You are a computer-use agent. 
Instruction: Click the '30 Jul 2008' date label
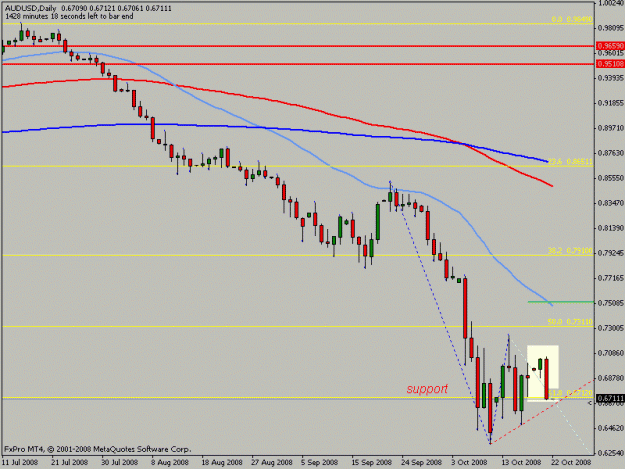120,462
